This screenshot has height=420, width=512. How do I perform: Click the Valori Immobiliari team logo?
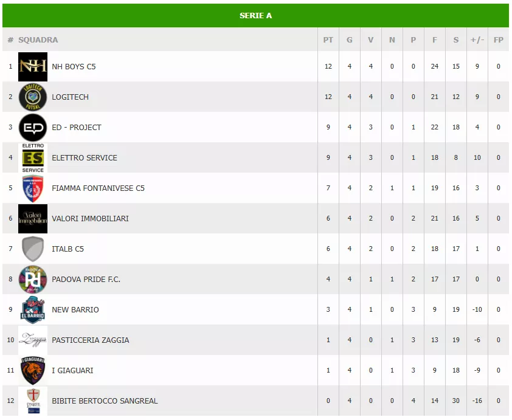coord(33,218)
